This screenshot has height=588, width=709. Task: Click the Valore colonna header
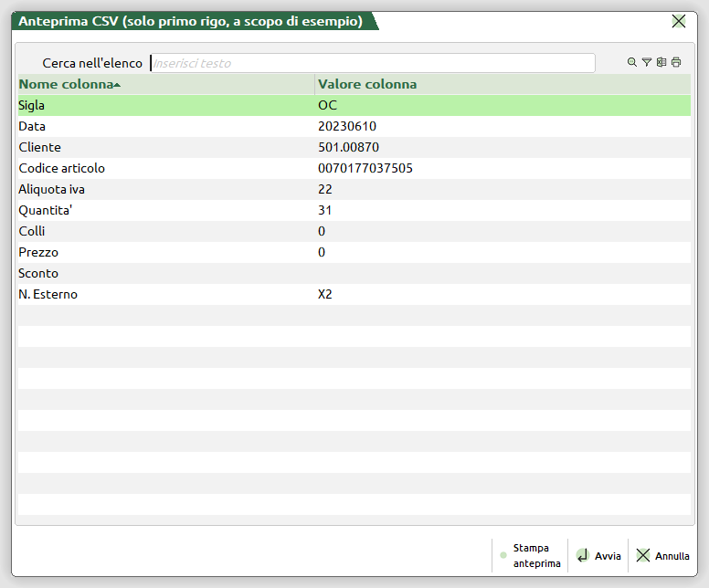click(x=367, y=84)
